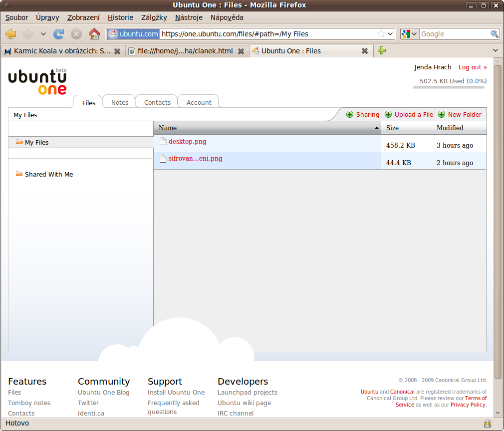Open the back/forward history dropdown arrow
This screenshot has height=431, width=504.
click(43, 34)
